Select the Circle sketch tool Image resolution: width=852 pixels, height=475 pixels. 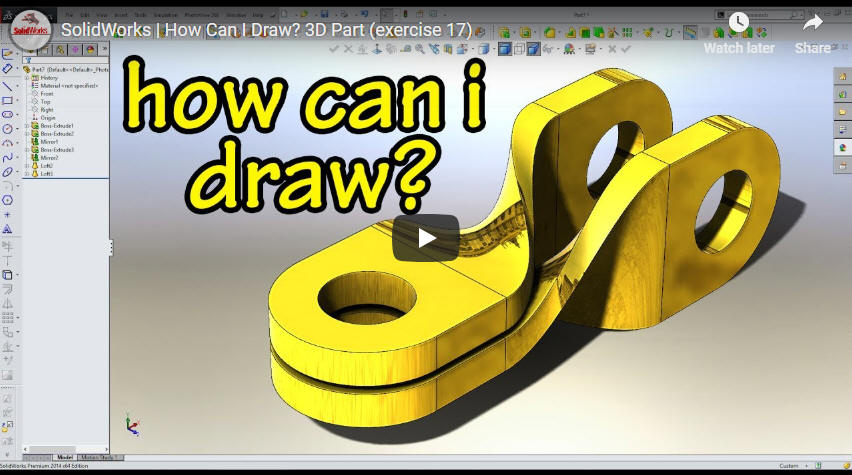7,129
